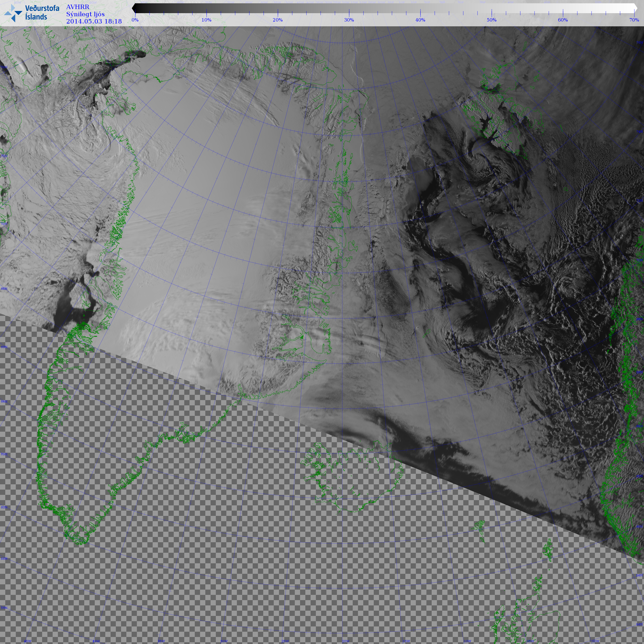Click the right arrow end of the grayscale bar
The height and width of the screenshot is (644, 644).
(x=635, y=8)
